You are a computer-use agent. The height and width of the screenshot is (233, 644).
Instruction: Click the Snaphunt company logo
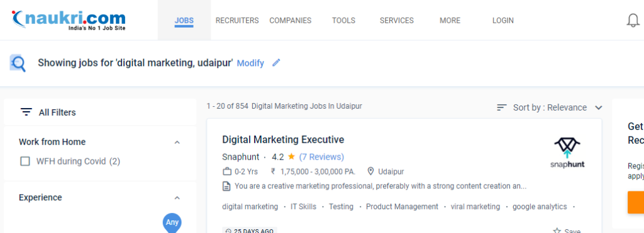coord(567,153)
